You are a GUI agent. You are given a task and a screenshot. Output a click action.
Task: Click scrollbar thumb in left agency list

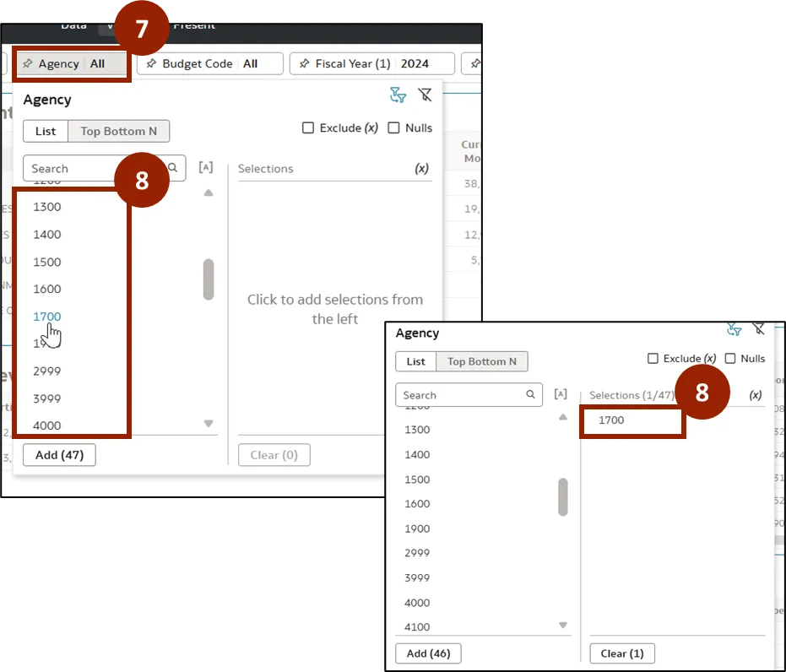pos(209,279)
